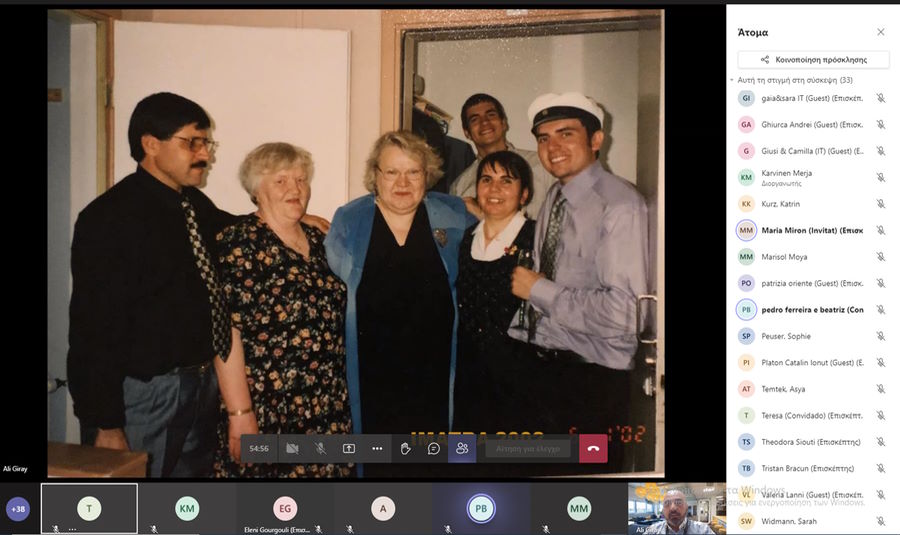Click the PB avatar in the bottom strip
This screenshot has height=535, width=900.
[481, 509]
